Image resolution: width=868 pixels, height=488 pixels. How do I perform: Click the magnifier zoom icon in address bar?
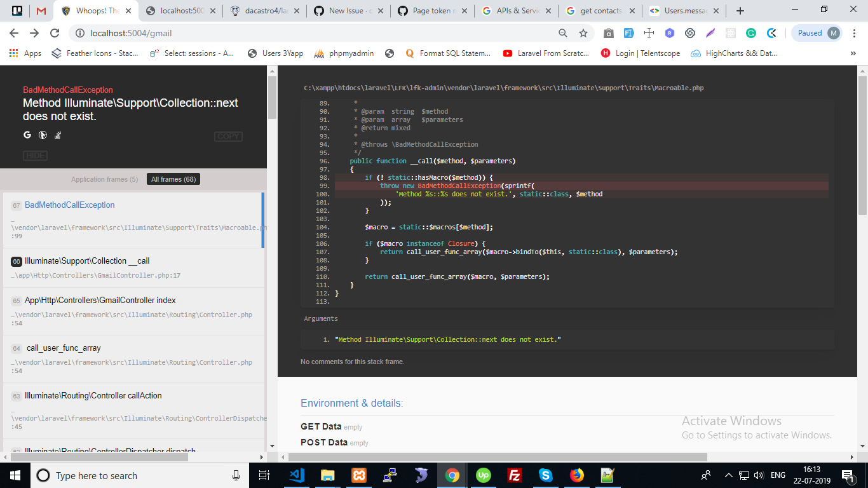[x=563, y=32]
